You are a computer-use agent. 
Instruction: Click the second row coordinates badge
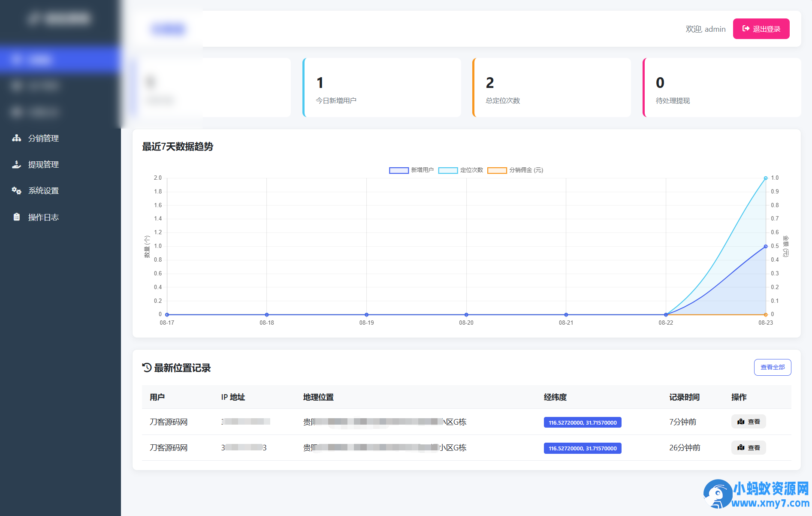[582, 448]
